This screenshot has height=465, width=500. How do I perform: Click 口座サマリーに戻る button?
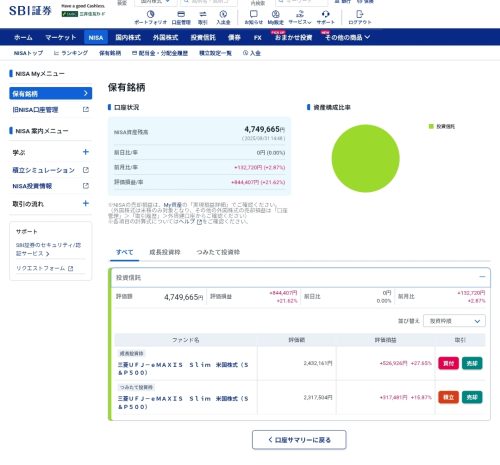[x=299, y=440]
